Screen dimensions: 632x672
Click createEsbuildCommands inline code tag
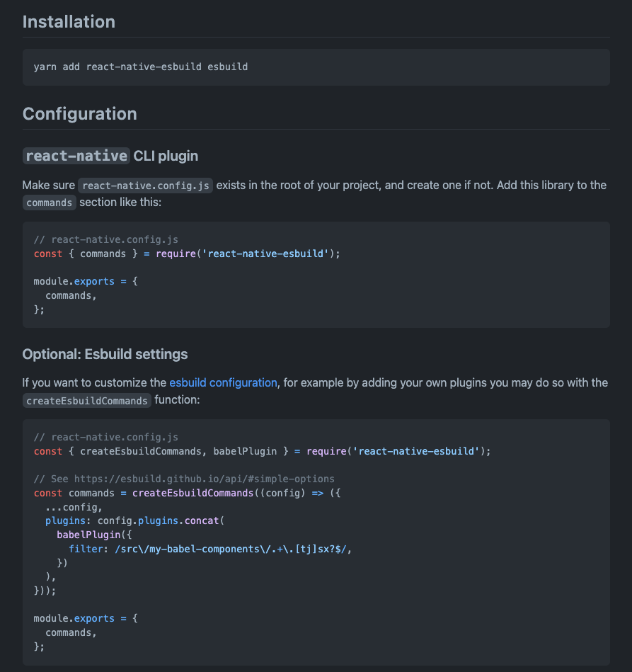pos(86,401)
